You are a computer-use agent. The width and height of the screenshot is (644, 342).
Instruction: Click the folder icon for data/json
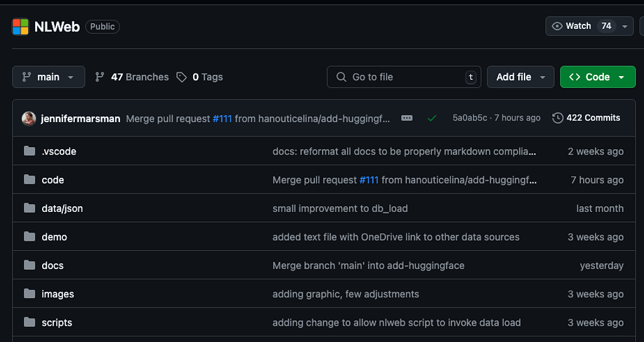[x=29, y=208]
